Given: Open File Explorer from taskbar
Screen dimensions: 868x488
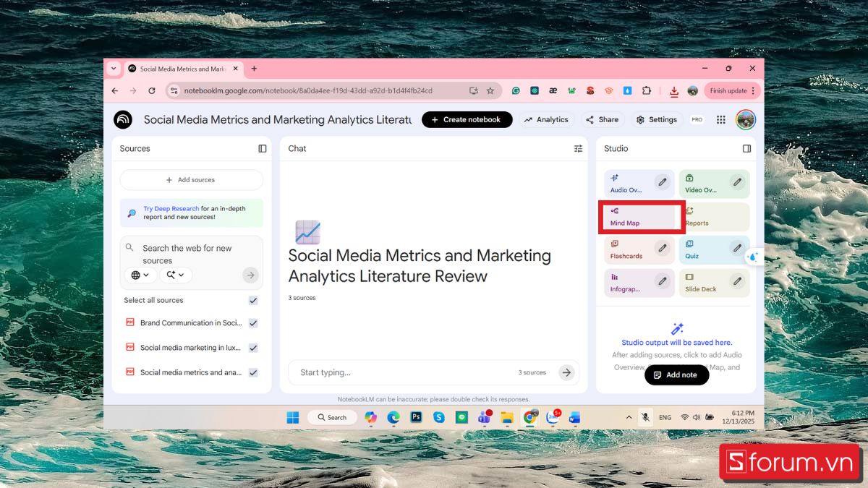Looking at the screenshot, I should [x=507, y=417].
